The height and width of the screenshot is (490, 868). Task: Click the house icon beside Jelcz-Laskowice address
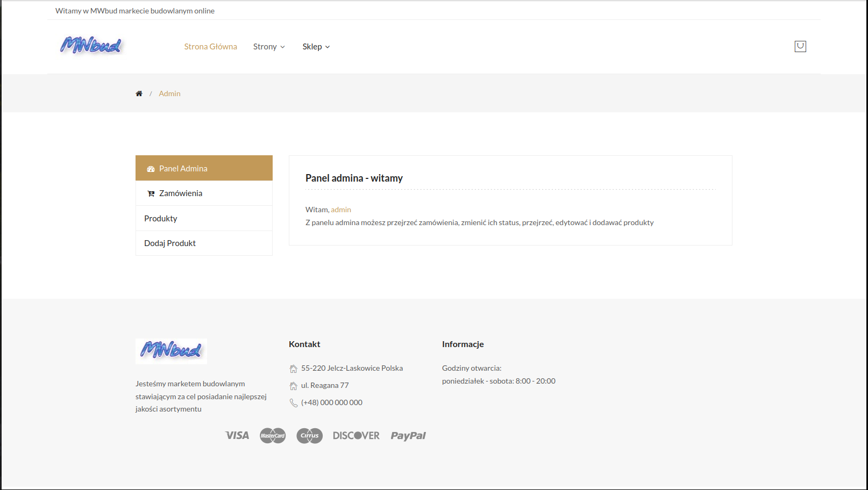click(293, 369)
